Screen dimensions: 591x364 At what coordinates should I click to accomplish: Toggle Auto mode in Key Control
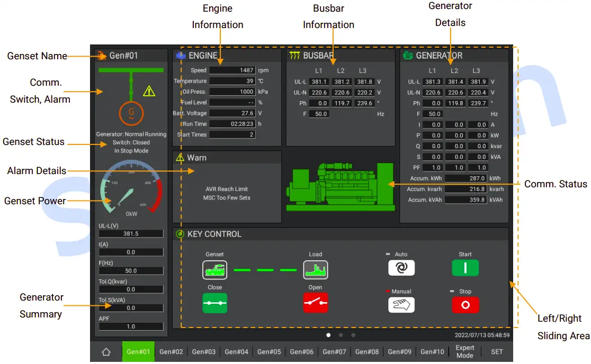pos(401,268)
